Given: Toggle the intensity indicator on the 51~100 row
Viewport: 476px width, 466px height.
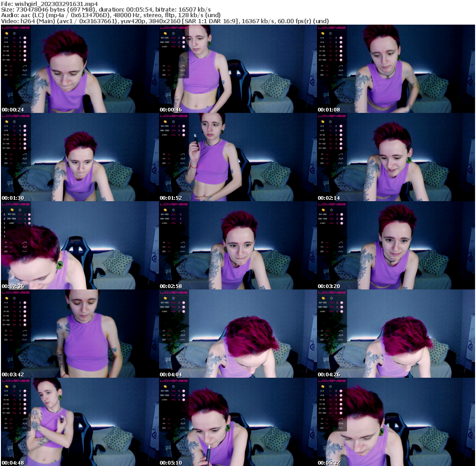Looking at the screenshot, I should [20, 55].
